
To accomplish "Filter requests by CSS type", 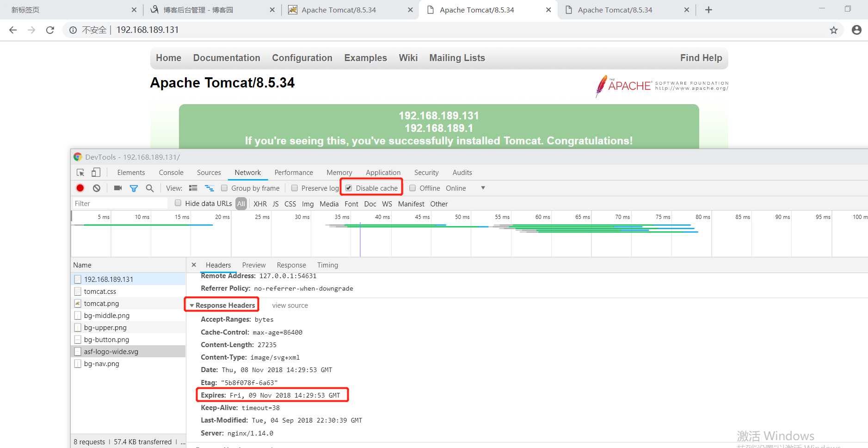I will click(290, 204).
